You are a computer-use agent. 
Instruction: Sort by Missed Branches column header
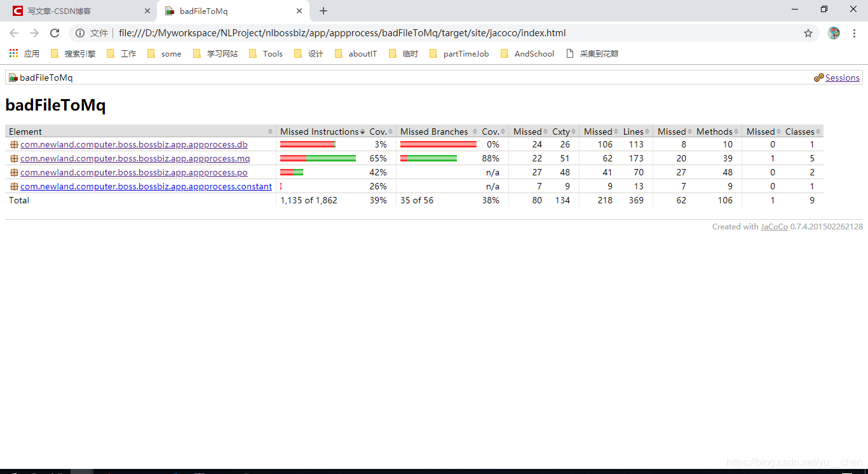[438, 132]
